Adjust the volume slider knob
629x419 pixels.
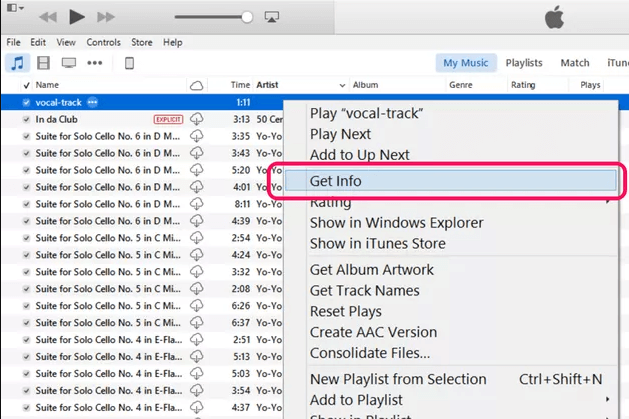click(247, 17)
